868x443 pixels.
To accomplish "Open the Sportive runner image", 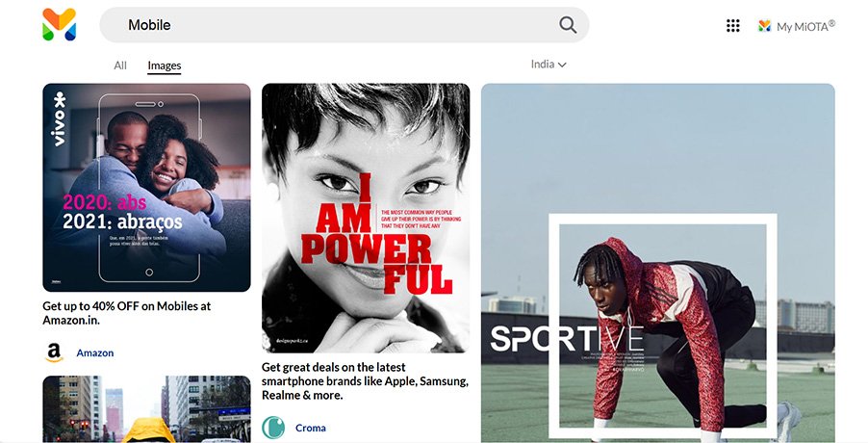I will [x=657, y=263].
